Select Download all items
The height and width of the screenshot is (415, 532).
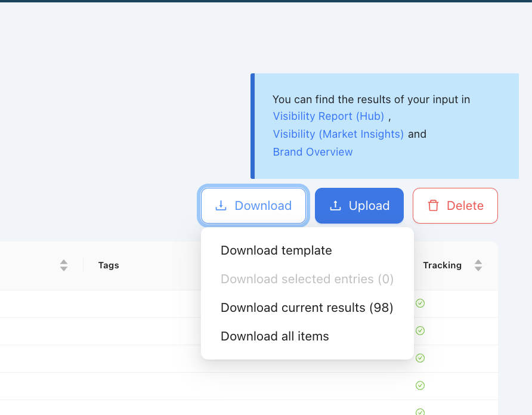[x=275, y=336]
